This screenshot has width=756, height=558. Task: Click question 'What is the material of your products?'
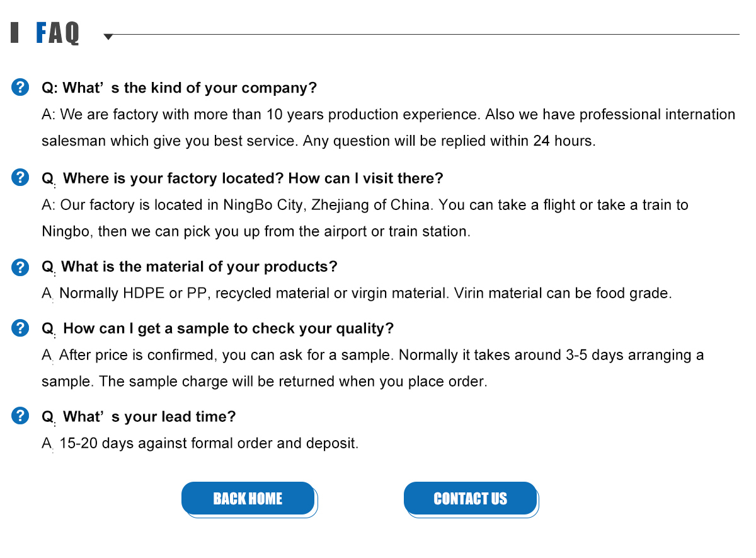point(190,267)
